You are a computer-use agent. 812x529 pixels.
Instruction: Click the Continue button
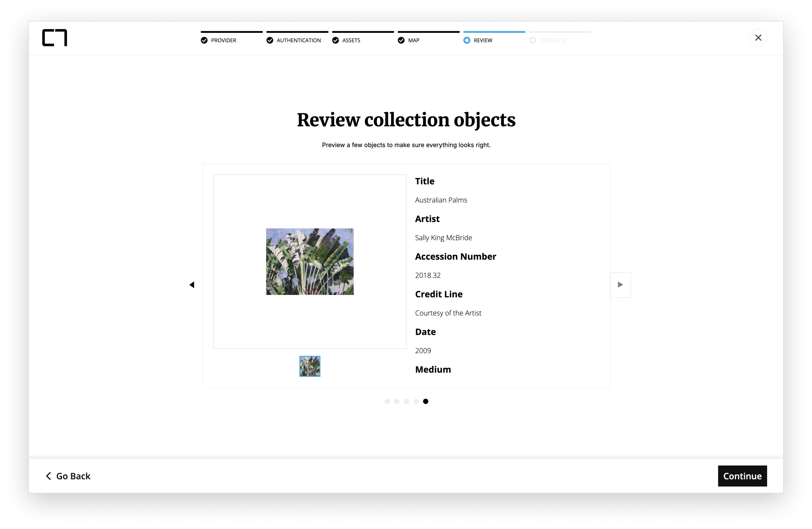742,476
